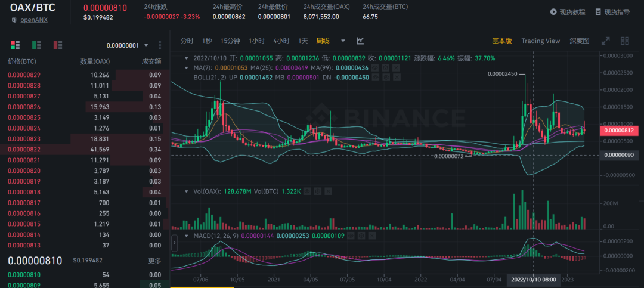The width and height of the screenshot is (644, 288).
Task: Click the 成交额 column header
Action: [x=151, y=61]
